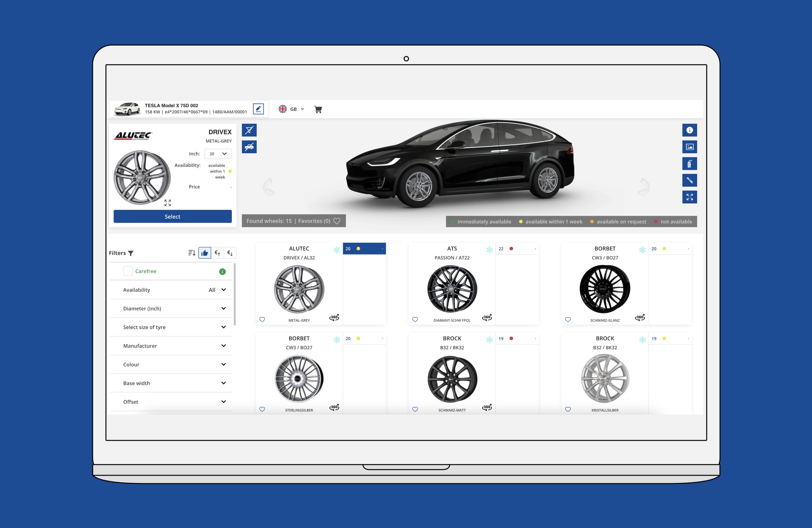Click the PASSION / AT22 title
The height and width of the screenshot is (528, 812).
click(x=452, y=258)
